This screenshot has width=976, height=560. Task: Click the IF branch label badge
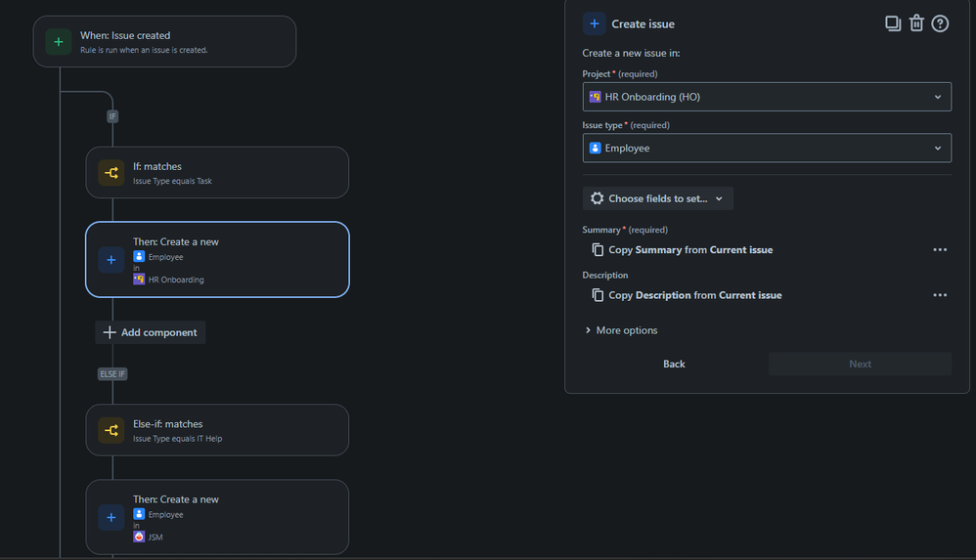112,116
